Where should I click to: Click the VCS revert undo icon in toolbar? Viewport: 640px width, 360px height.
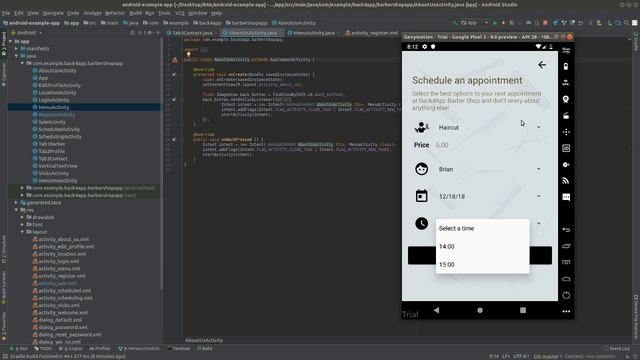point(581,23)
